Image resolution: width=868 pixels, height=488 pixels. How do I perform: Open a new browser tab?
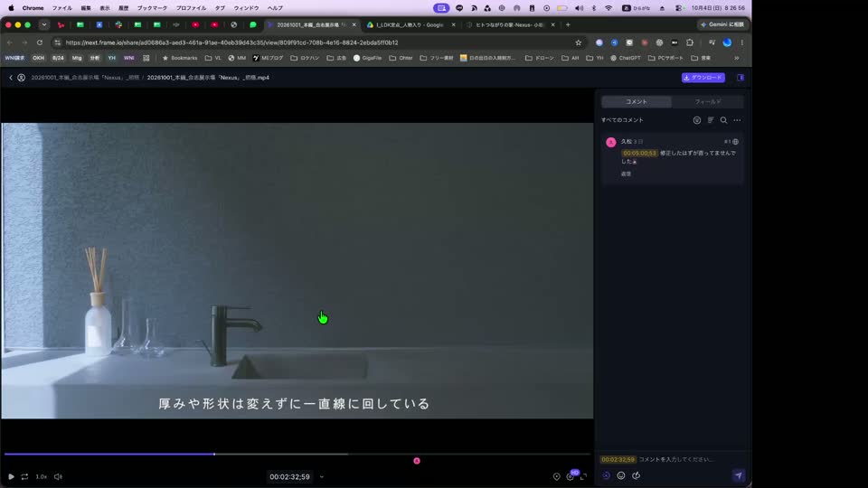click(568, 25)
